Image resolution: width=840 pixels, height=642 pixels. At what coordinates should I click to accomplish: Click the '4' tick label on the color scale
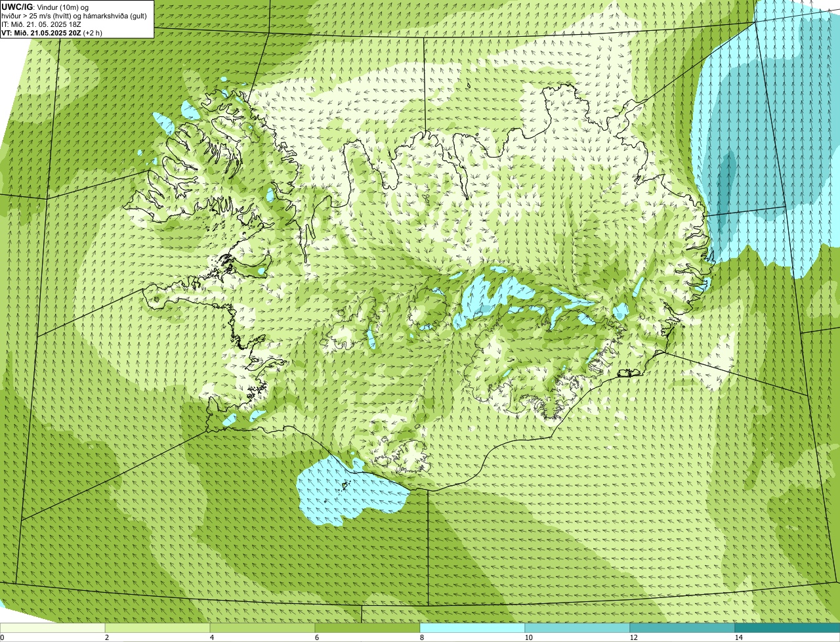pyautogui.click(x=211, y=637)
